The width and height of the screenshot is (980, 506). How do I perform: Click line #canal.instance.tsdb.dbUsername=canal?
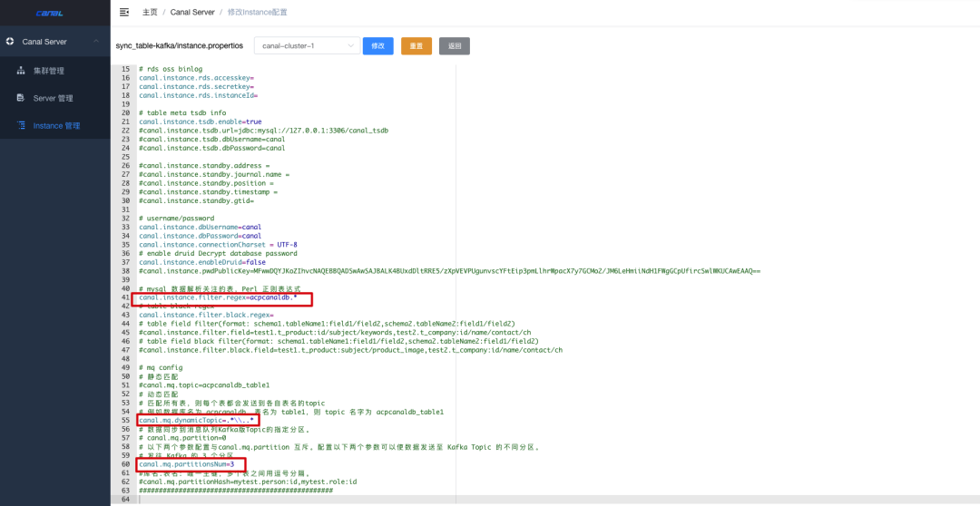click(211, 140)
